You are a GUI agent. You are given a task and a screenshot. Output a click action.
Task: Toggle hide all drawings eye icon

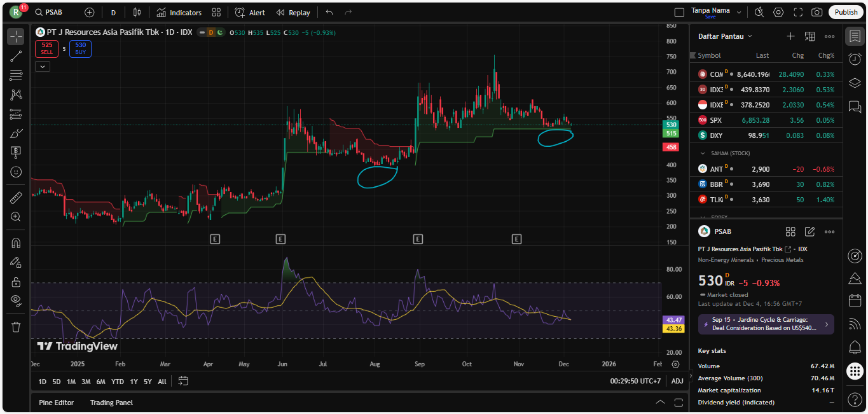coord(16,301)
